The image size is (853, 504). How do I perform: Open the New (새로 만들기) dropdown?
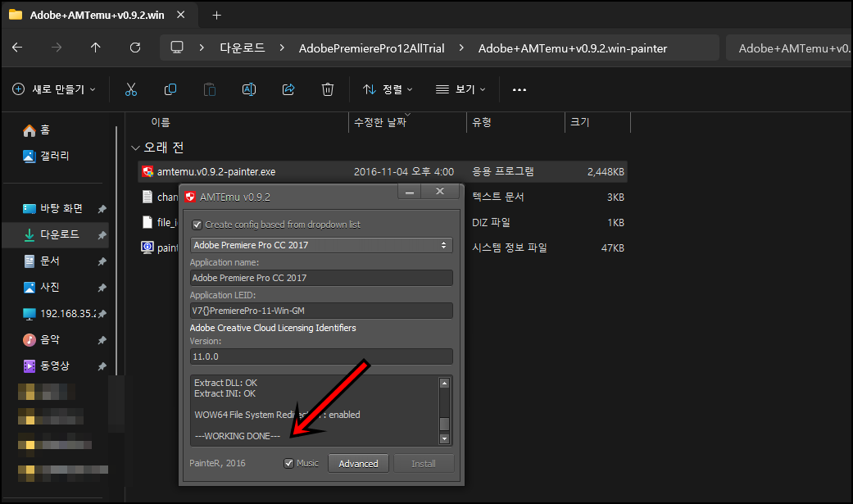click(x=54, y=89)
